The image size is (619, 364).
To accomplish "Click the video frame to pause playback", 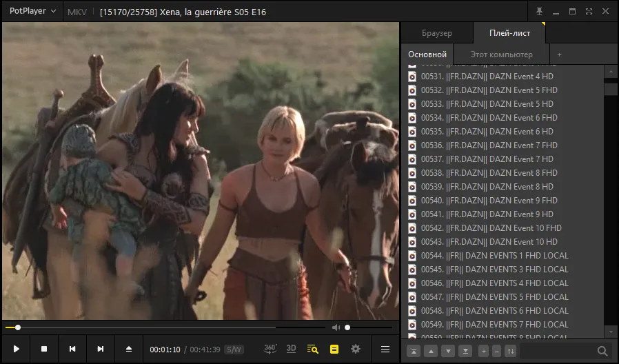I will [x=201, y=170].
